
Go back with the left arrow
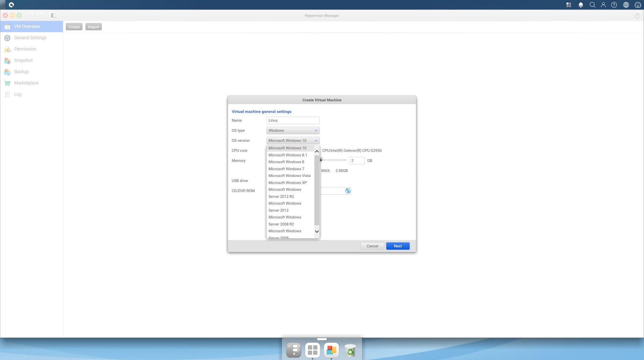click(x=31, y=15)
